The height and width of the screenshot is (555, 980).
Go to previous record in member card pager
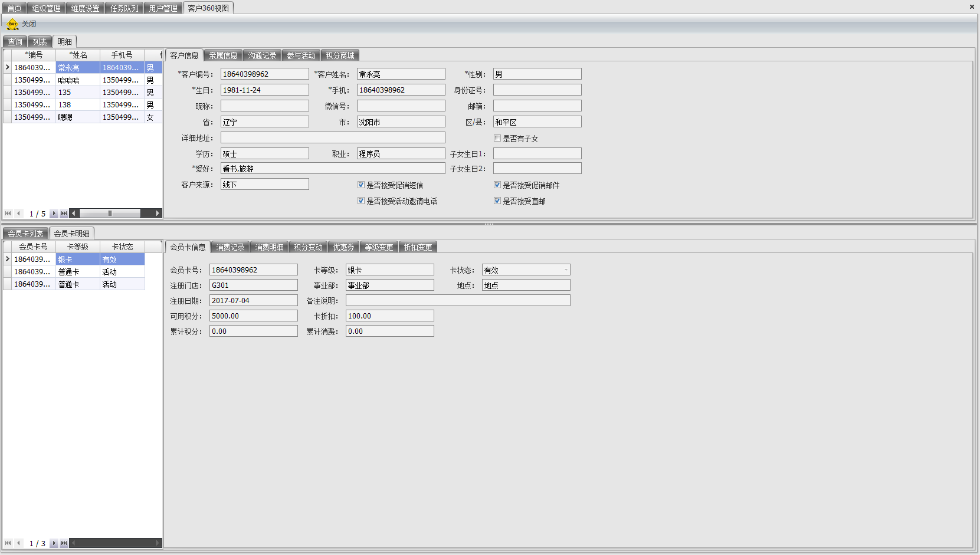(x=18, y=543)
